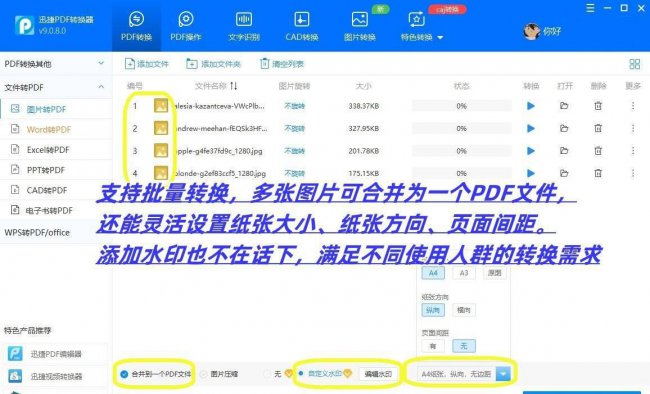This screenshot has height=394, width=650.
Task: Set rotation for andrew-meehan file
Action: click(294, 129)
